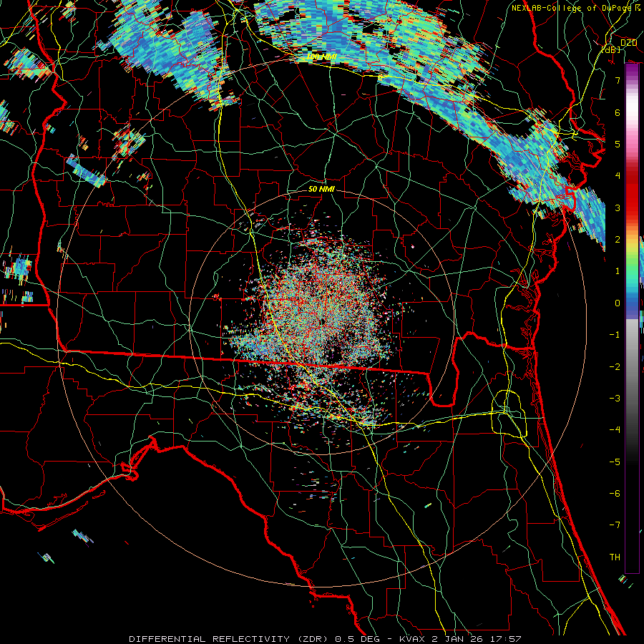Click the ZDR color scale bar
644x644 pixels.
[632, 318]
